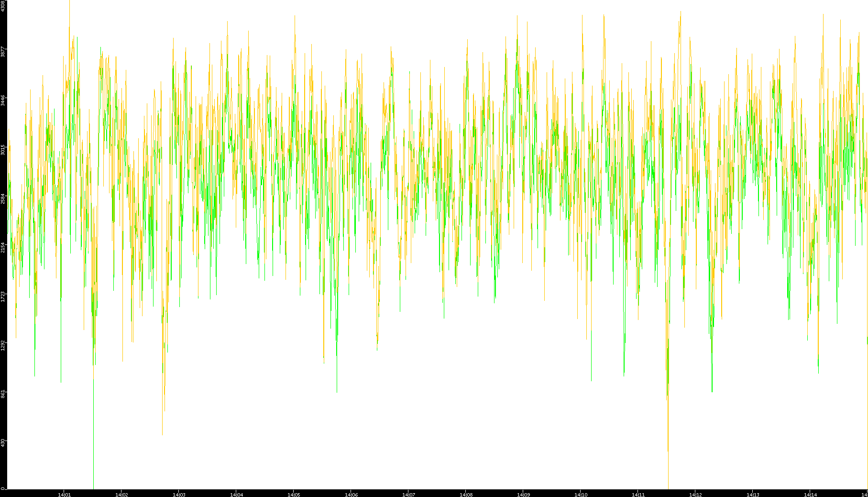The width and height of the screenshot is (868, 497).
Task: Select the 14:13 time axis marker
Action: [753, 494]
